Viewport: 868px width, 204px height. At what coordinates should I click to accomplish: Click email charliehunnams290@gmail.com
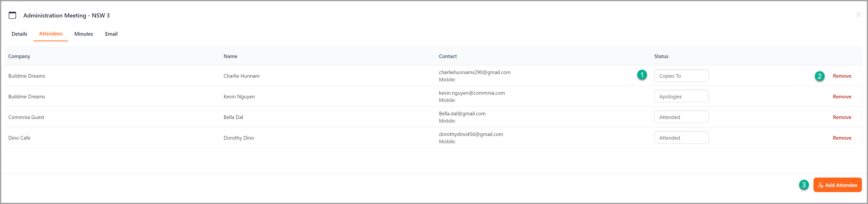coord(474,72)
